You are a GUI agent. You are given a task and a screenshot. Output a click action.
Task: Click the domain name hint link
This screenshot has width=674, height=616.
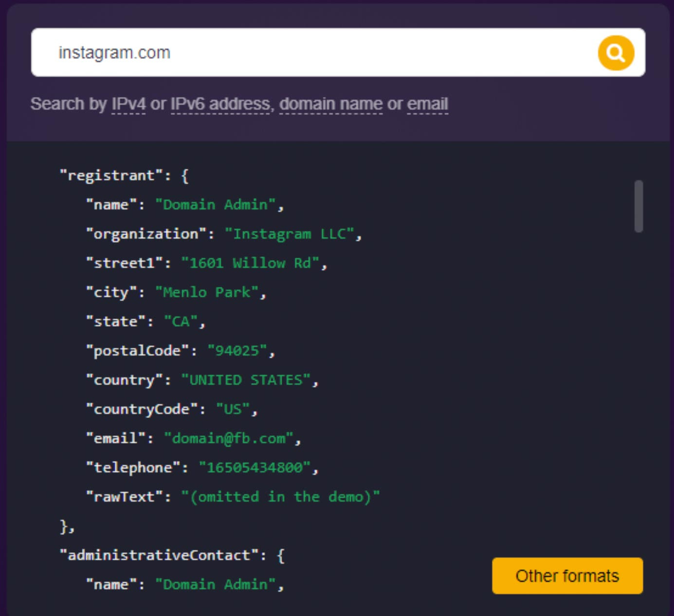[x=331, y=104]
